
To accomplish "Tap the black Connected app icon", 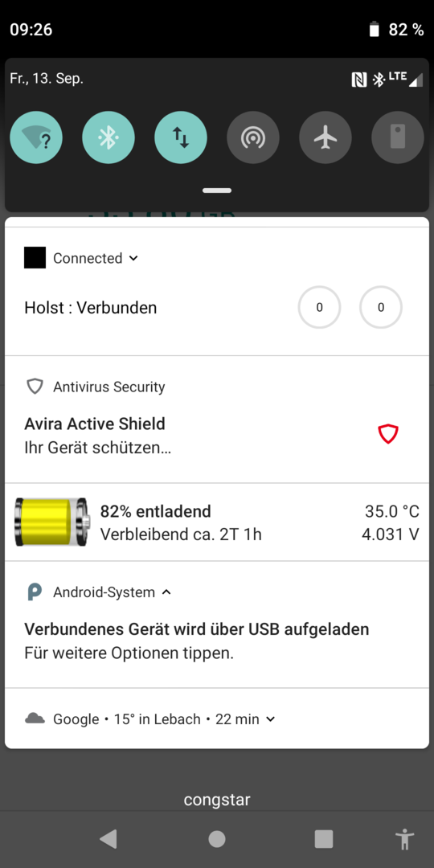I will [35, 258].
